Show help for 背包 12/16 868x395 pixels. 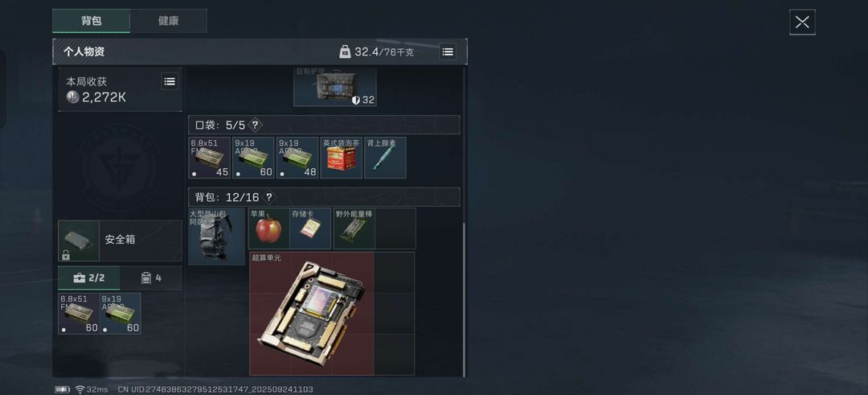(x=269, y=197)
